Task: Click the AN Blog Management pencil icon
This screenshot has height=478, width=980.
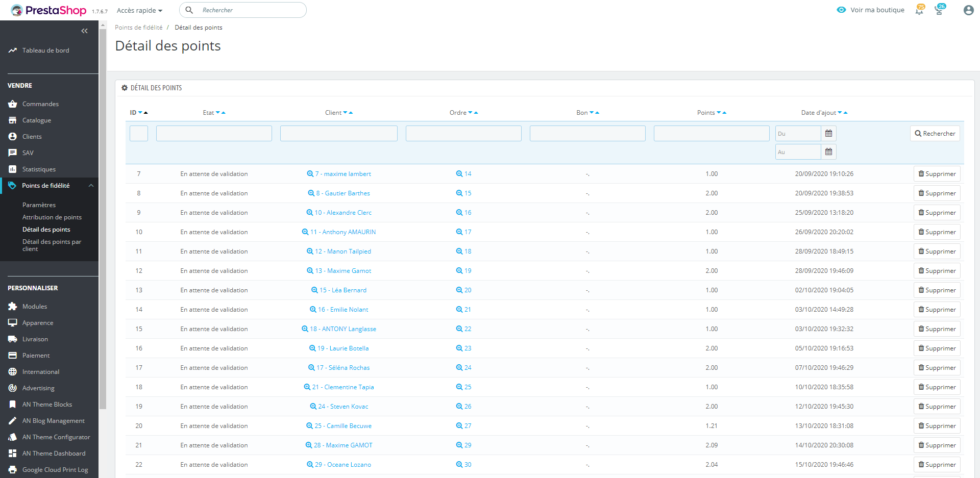Action: coord(13,421)
